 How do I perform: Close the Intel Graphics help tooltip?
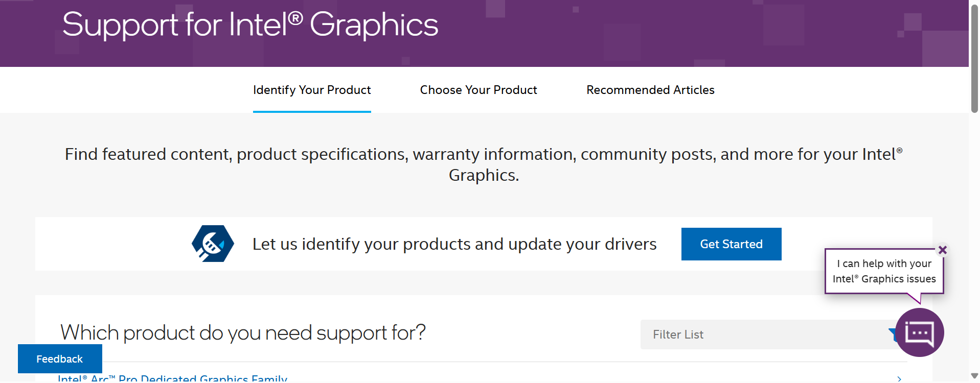point(943,250)
